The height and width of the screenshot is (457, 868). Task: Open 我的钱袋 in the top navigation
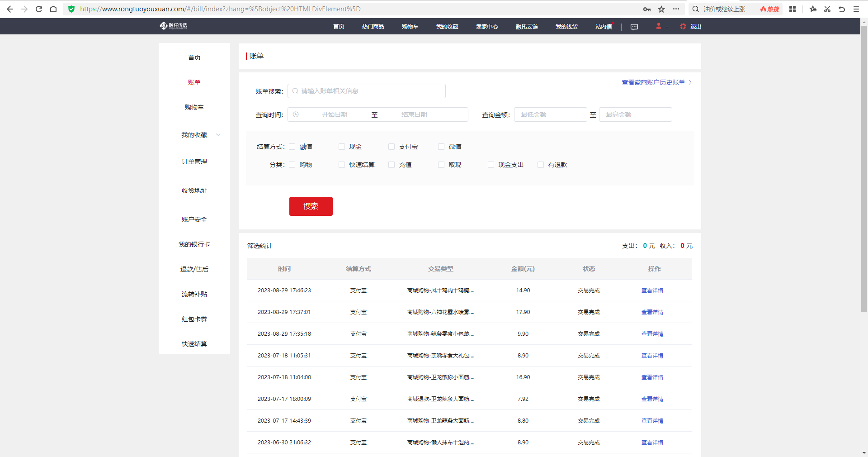(566, 27)
